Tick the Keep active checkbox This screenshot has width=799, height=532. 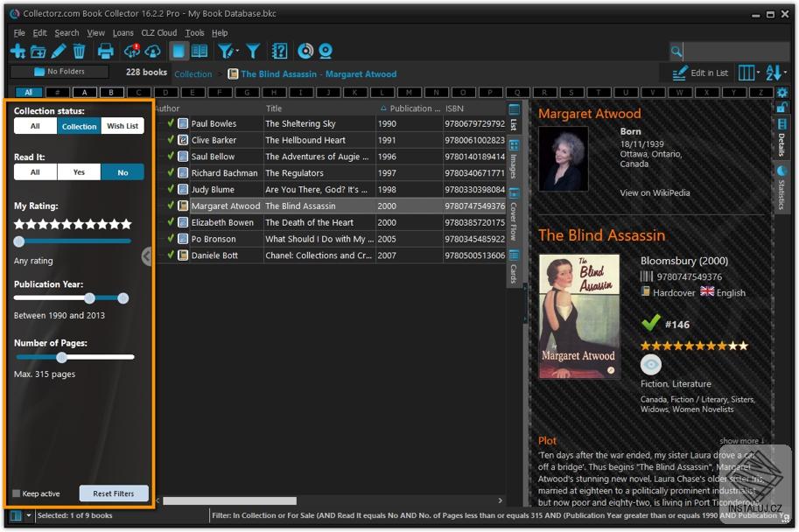click(17, 493)
